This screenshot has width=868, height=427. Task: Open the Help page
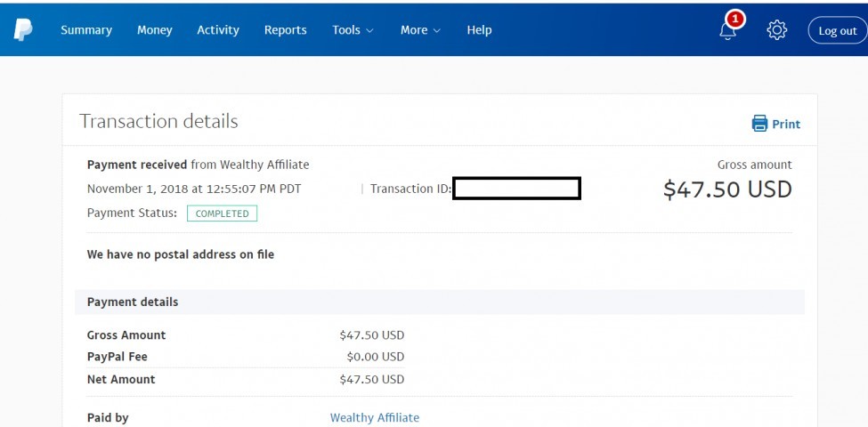pos(479,30)
